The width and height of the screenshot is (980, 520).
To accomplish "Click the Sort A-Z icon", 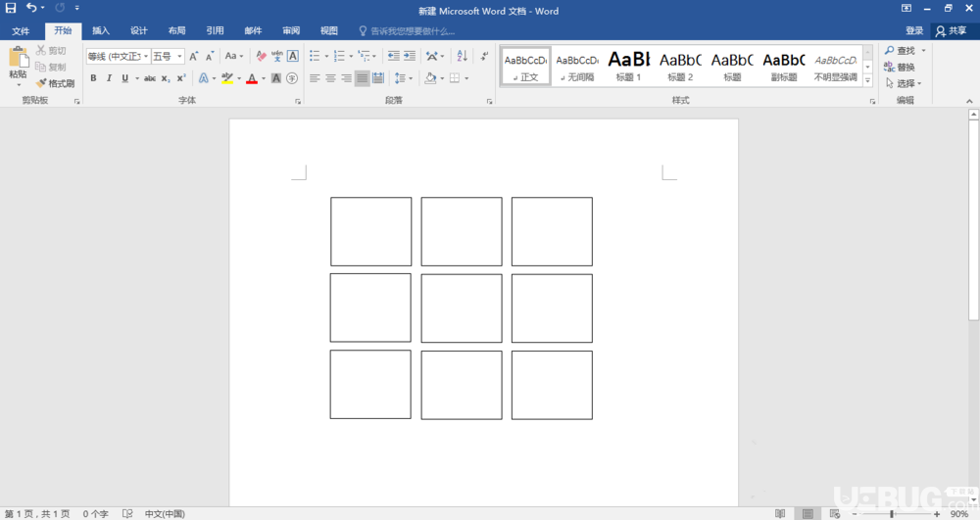I will 462,56.
